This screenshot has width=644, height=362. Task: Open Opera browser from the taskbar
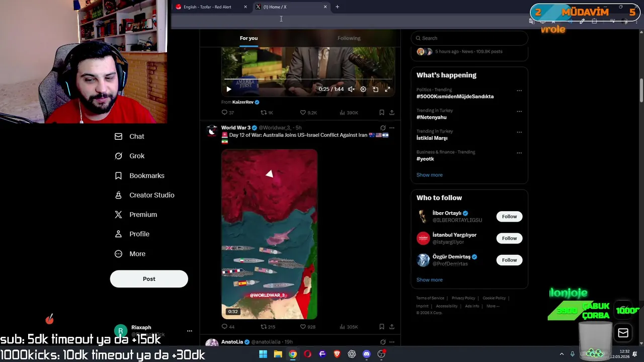tap(307, 354)
